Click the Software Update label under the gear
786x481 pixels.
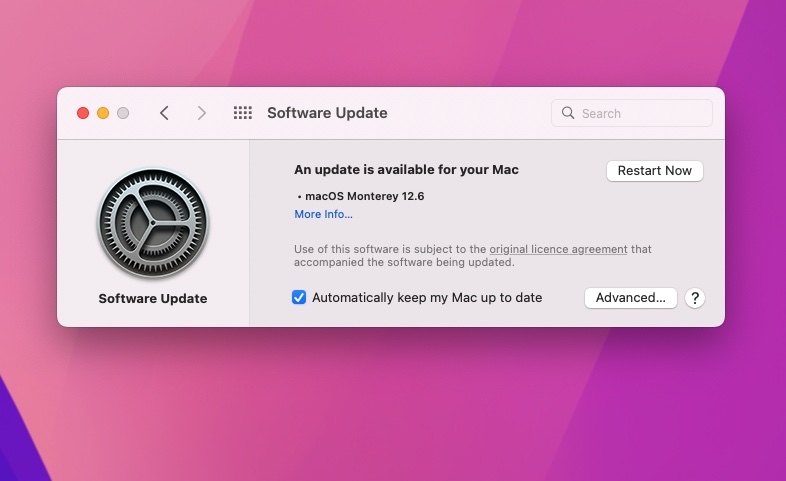click(153, 299)
